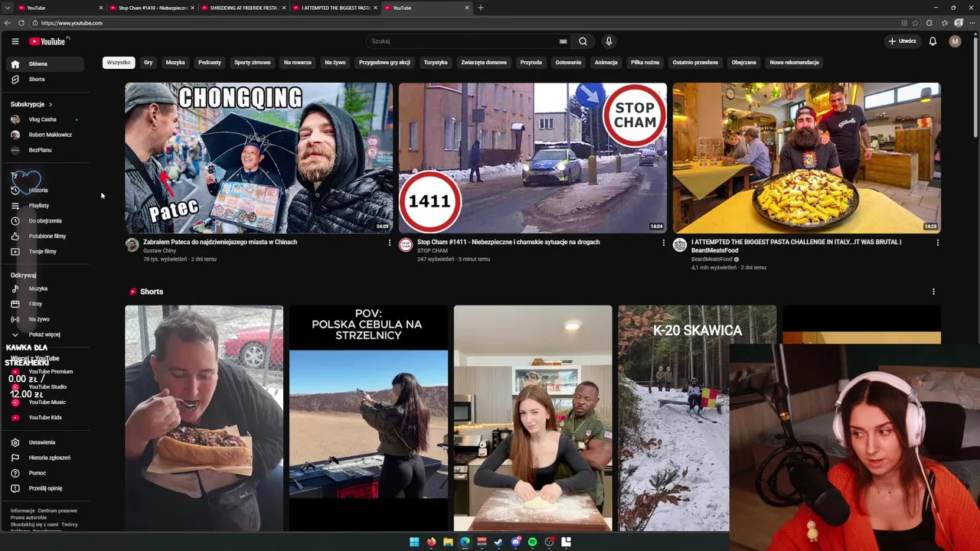
Task: Add this page to favorites with star icon
Action: tap(915, 23)
